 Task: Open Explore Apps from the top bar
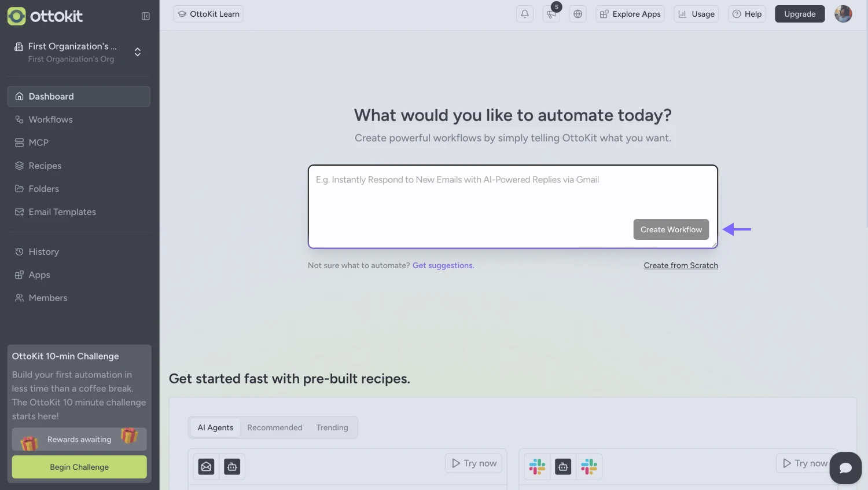pyautogui.click(x=630, y=13)
